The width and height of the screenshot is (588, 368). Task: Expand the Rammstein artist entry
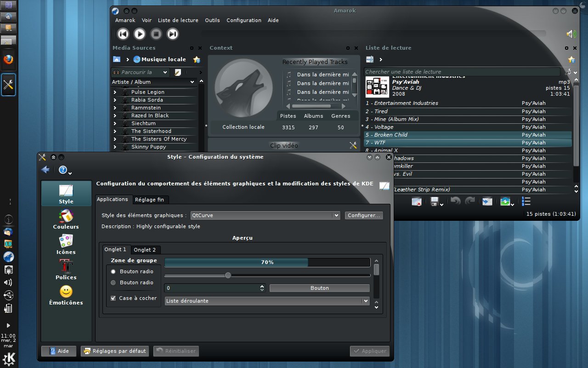[115, 108]
